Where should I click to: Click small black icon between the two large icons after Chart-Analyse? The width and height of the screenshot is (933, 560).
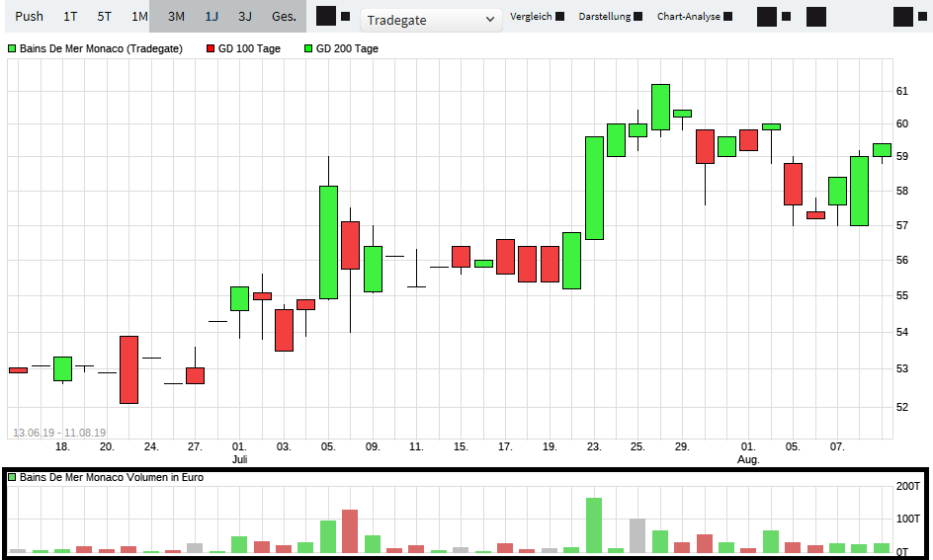coord(786,16)
